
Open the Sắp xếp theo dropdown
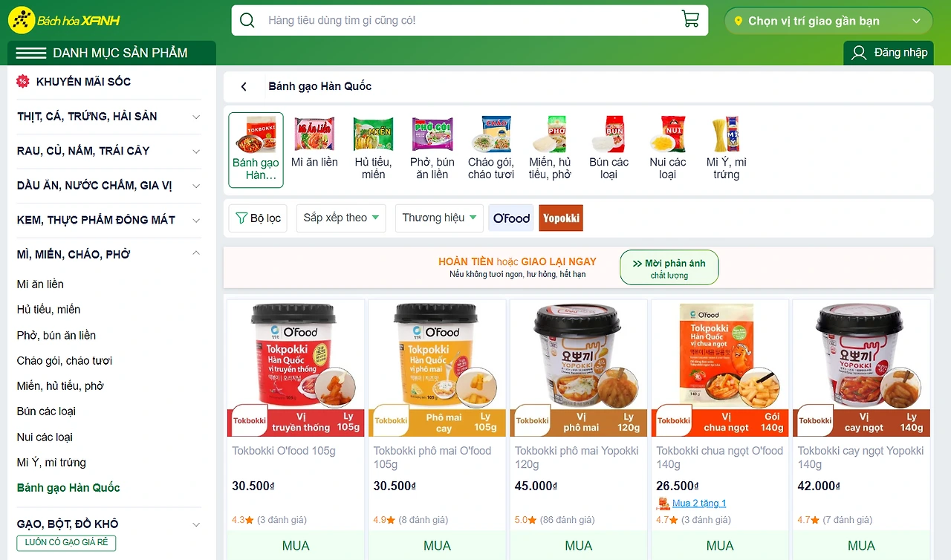pos(341,218)
